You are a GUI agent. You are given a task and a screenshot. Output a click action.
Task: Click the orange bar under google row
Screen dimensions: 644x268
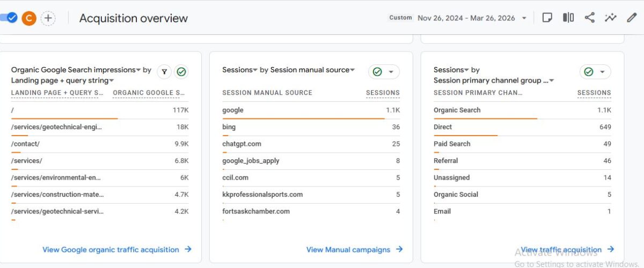(303, 118)
